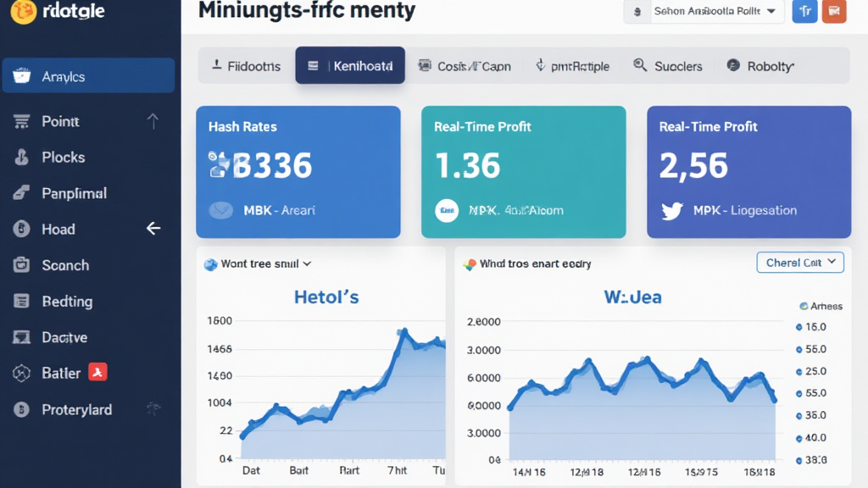
Task: Click the blue filter icon near top right
Action: click(804, 12)
